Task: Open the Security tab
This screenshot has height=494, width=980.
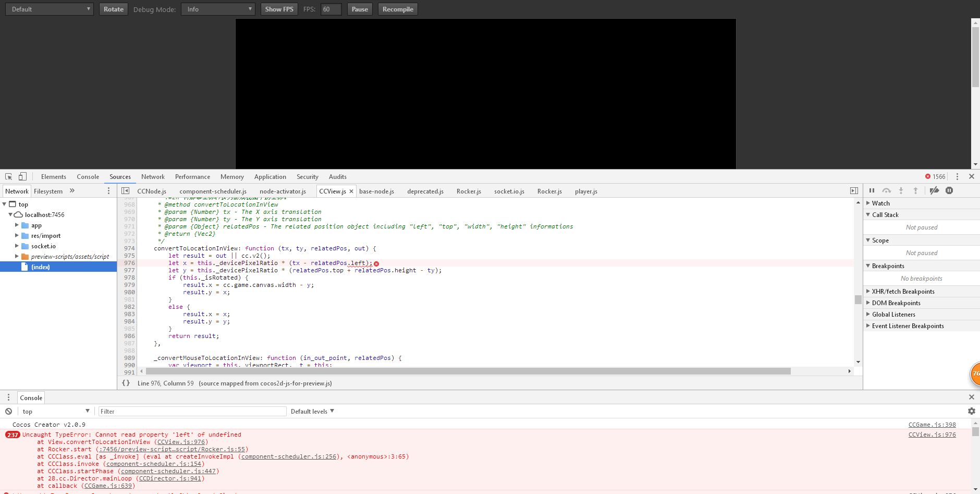Action: point(308,177)
